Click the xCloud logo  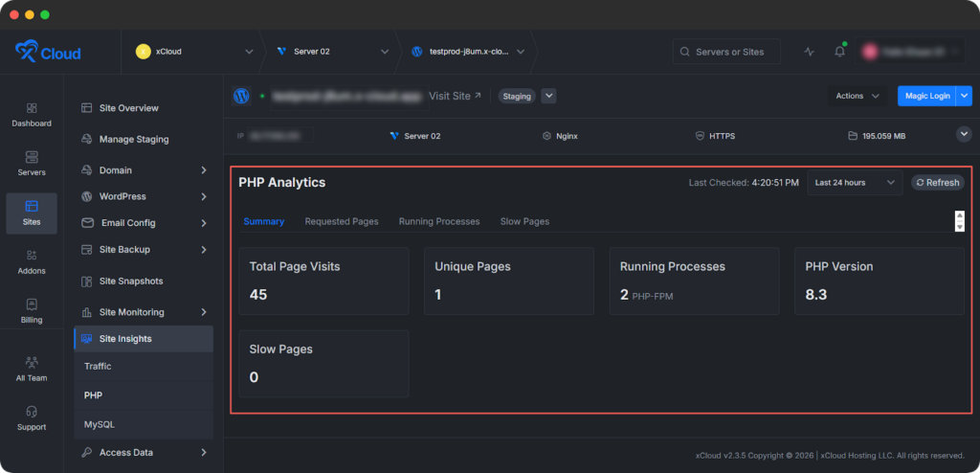click(49, 52)
